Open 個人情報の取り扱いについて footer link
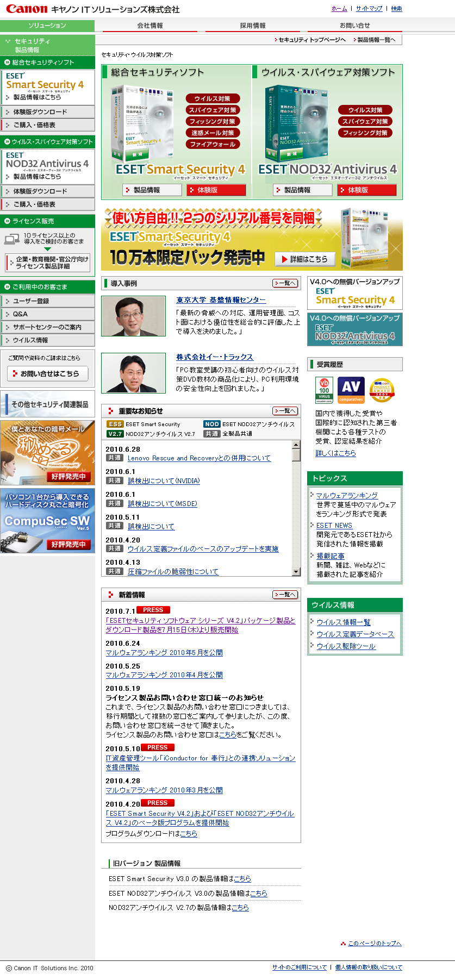This screenshot has width=455, height=980. (x=369, y=967)
